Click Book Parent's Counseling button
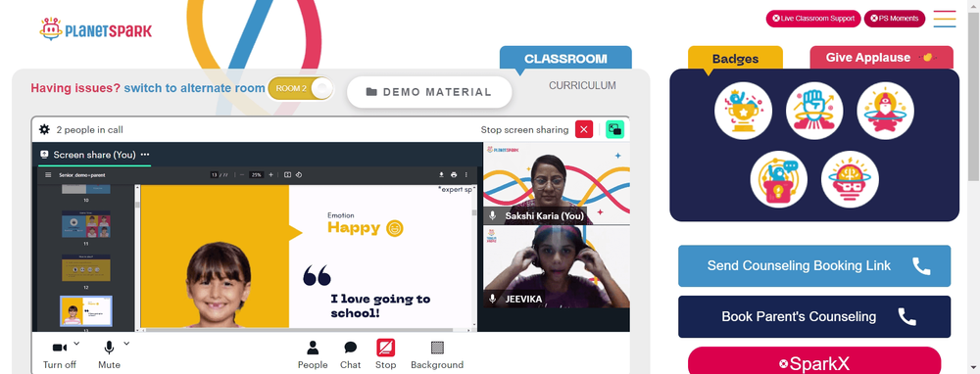The width and height of the screenshot is (980, 374). (814, 316)
